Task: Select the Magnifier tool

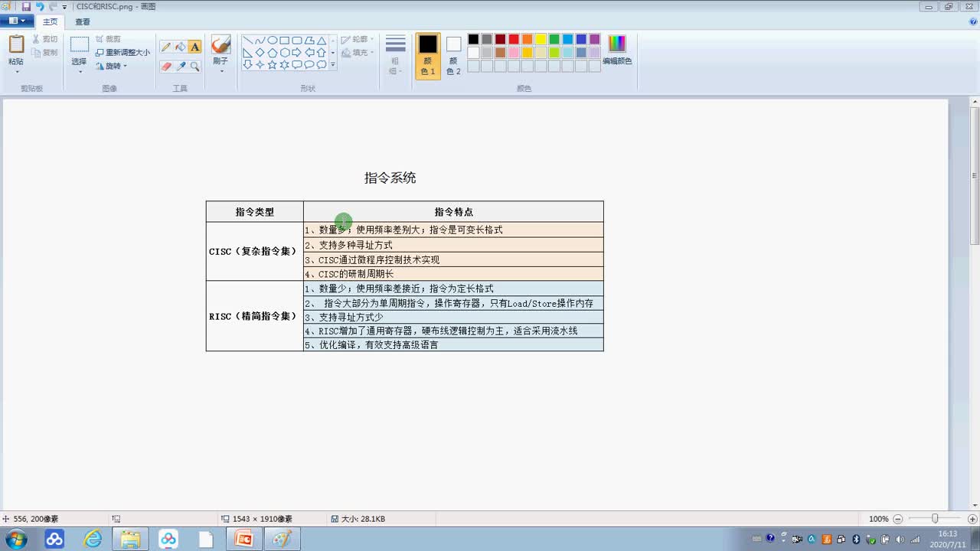Action: click(194, 67)
